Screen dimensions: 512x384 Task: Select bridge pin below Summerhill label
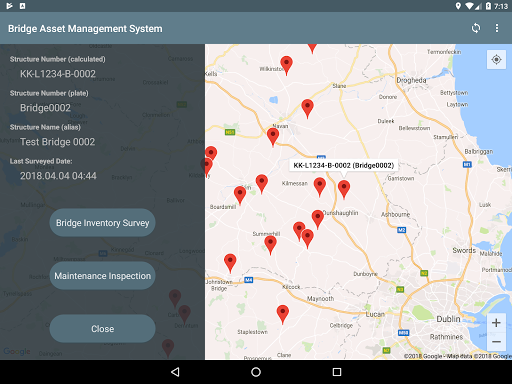pyautogui.click(x=270, y=244)
